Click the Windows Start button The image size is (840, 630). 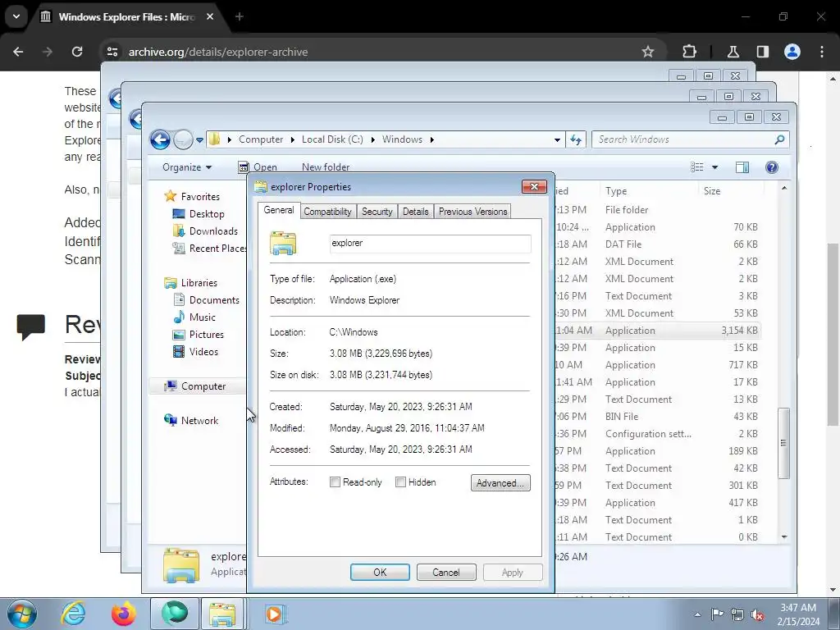click(x=21, y=614)
